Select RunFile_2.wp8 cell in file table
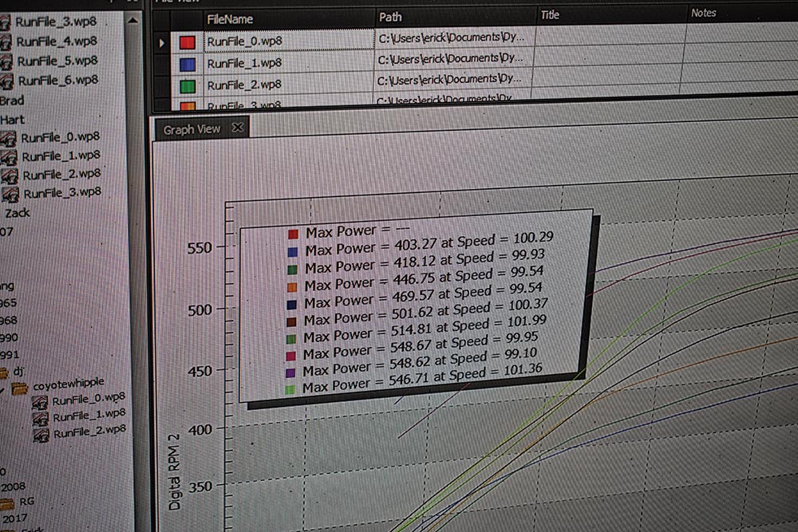 (289, 84)
